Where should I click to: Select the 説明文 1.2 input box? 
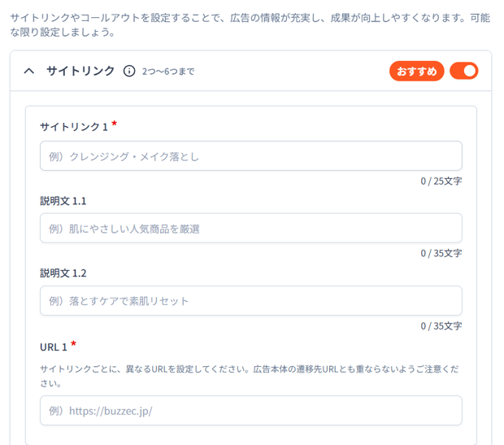pyautogui.click(x=250, y=301)
